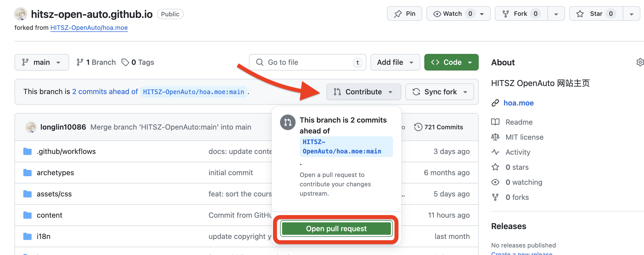This screenshot has height=255, width=644.
Task: Open the .github/workflows folder
Action: [x=66, y=151]
